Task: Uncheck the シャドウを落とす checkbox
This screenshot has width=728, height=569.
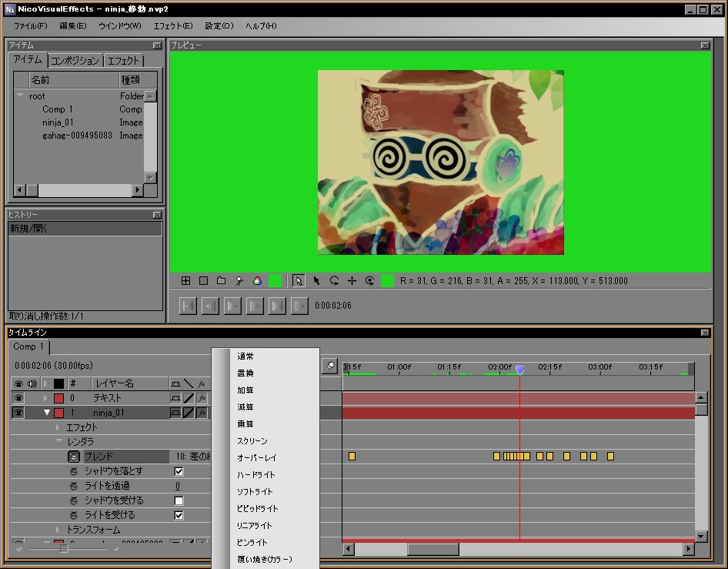Action: click(179, 471)
